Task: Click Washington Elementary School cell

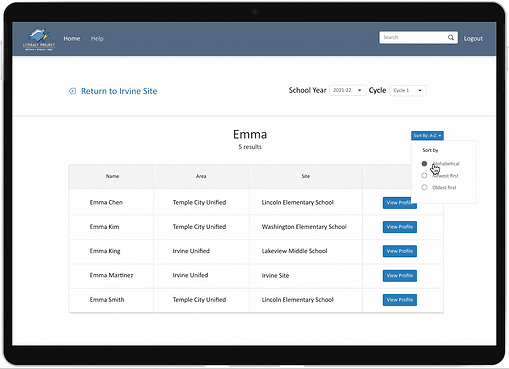Action: (304, 227)
